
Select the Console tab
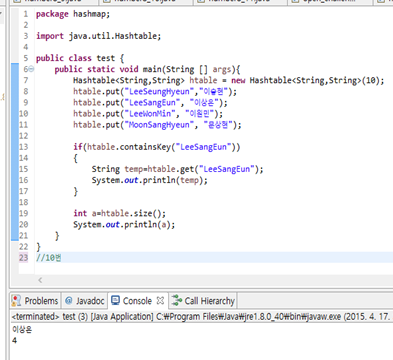133,301
